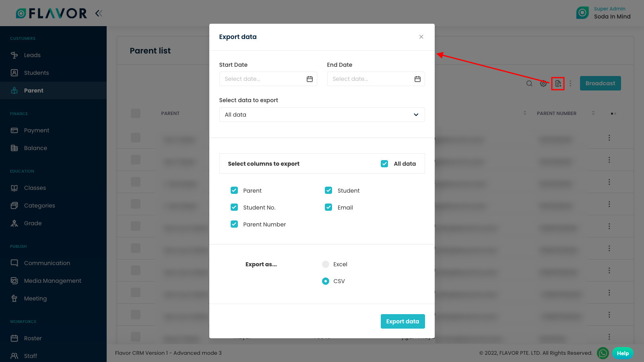Viewport: 644px width, 362px height.
Task: Disable the Email column checkbox
Action: (x=328, y=207)
